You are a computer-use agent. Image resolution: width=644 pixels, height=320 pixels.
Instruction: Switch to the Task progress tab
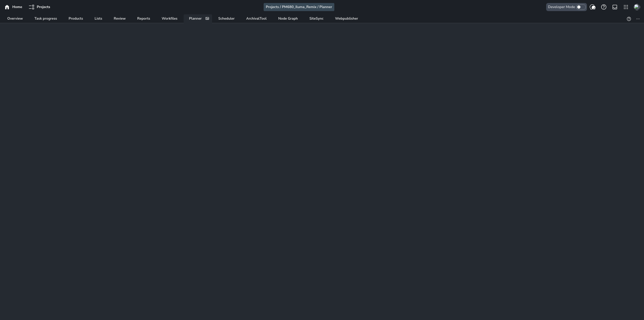point(46,18)
